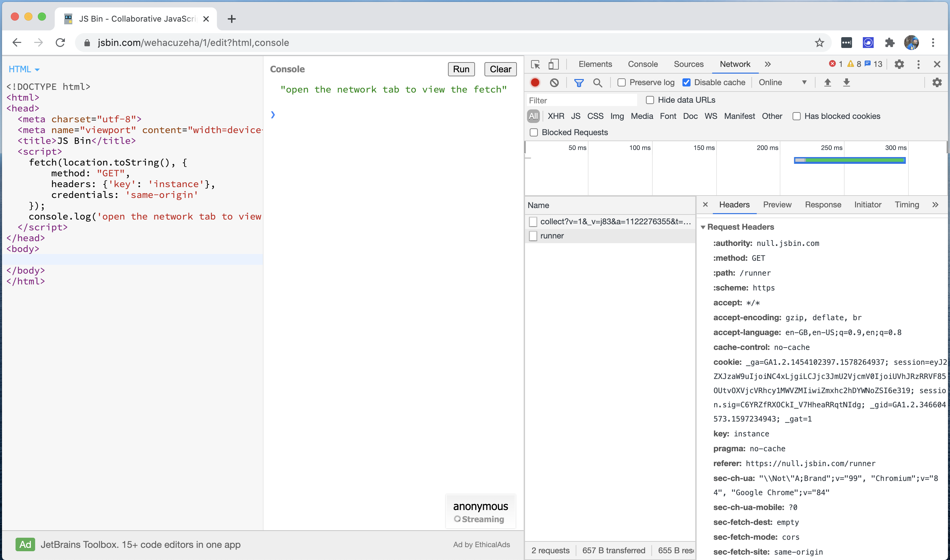The height and width of the screenshot is (560, 950).
Task: Check the Hide data URLs checkbox
Action: 650,100
